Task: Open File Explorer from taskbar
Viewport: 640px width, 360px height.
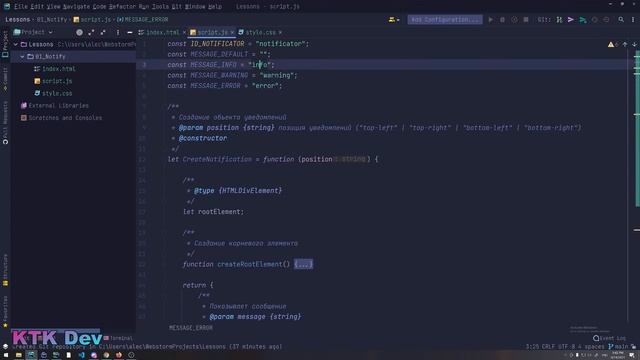Action: point(18,355)
